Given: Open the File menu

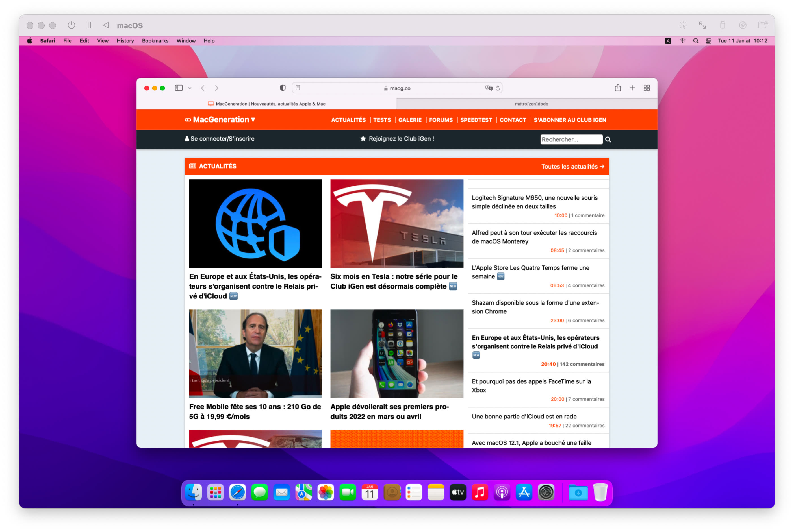Looking at the screenshot, I should pyautogui.click(x=67, y=41).
